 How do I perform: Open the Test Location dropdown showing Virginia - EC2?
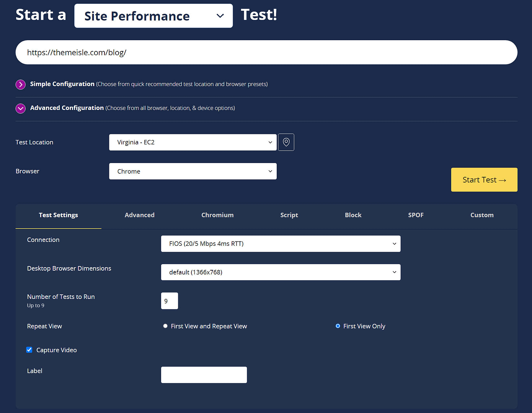pos(193,142)
